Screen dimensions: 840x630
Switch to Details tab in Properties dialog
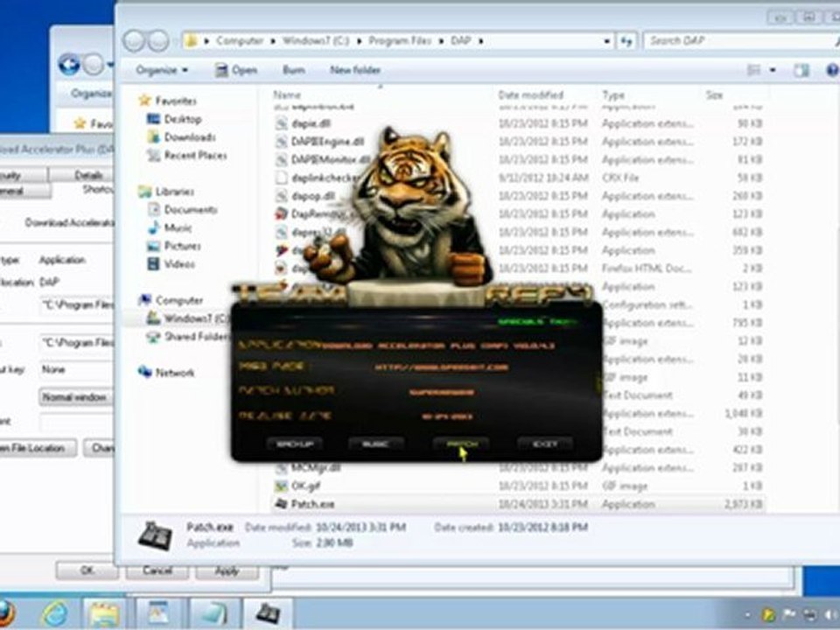tap(88, 175)
